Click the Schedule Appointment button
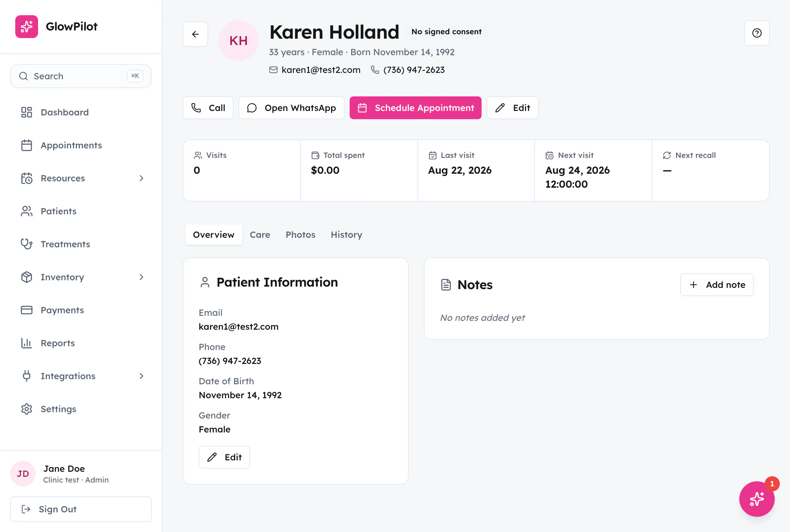The image size is (790, 532). point(415,108)
